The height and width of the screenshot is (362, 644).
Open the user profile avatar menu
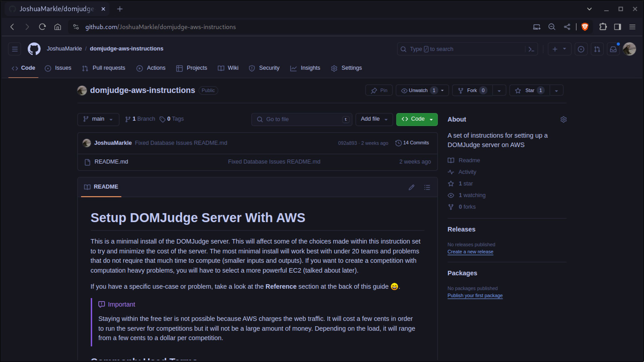click(x=629, y=49)
